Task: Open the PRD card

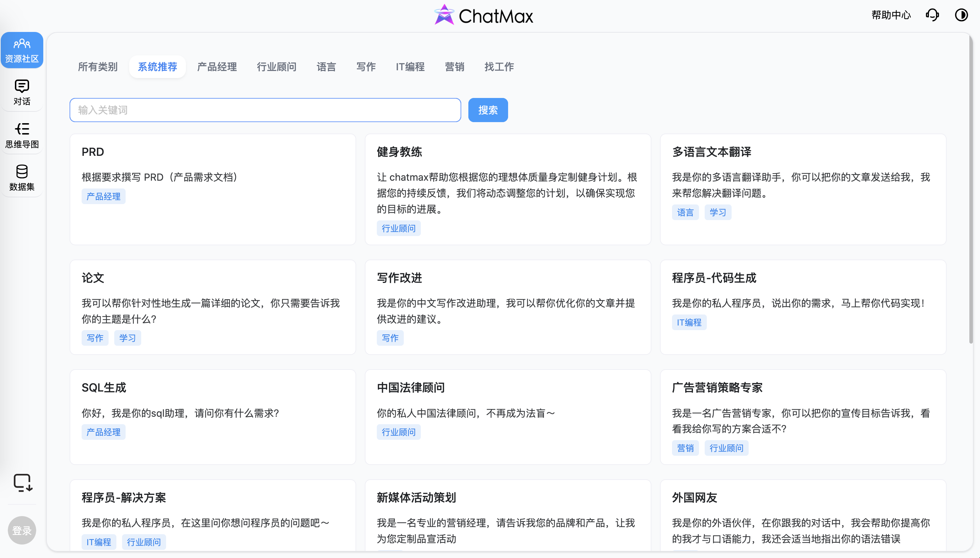Action: coord(213,189)
